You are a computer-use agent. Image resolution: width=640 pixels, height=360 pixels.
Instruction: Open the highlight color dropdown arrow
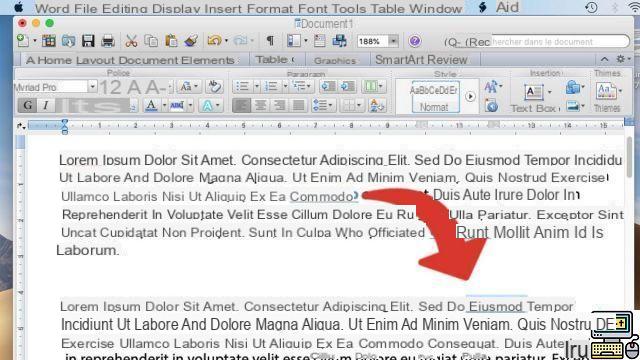(190, 106)
